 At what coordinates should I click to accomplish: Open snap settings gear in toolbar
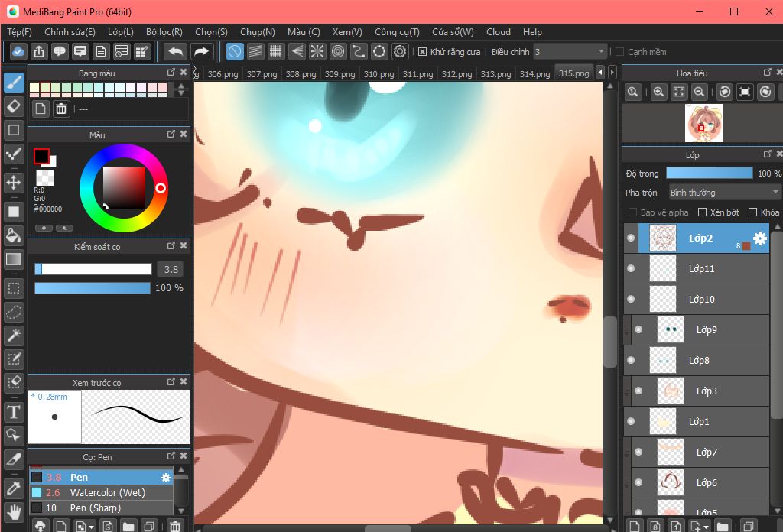[400, 51]
